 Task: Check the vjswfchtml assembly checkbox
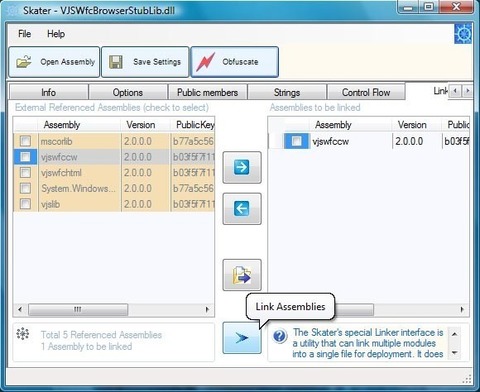coord(25,172)
